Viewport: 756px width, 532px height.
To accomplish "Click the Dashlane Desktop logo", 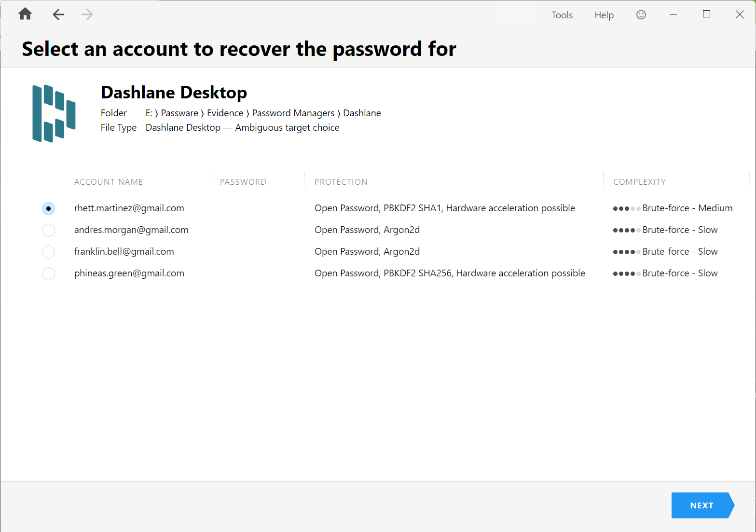I will point(54,113).
